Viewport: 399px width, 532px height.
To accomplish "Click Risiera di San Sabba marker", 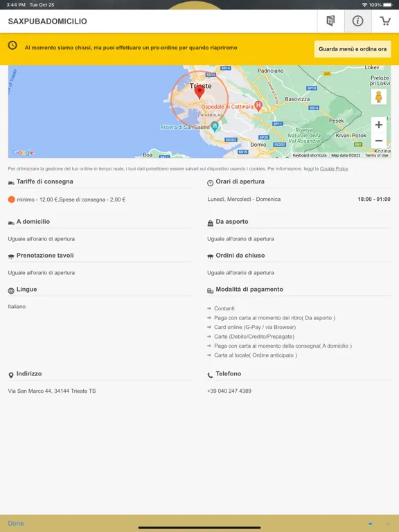I will coord(215,127).
